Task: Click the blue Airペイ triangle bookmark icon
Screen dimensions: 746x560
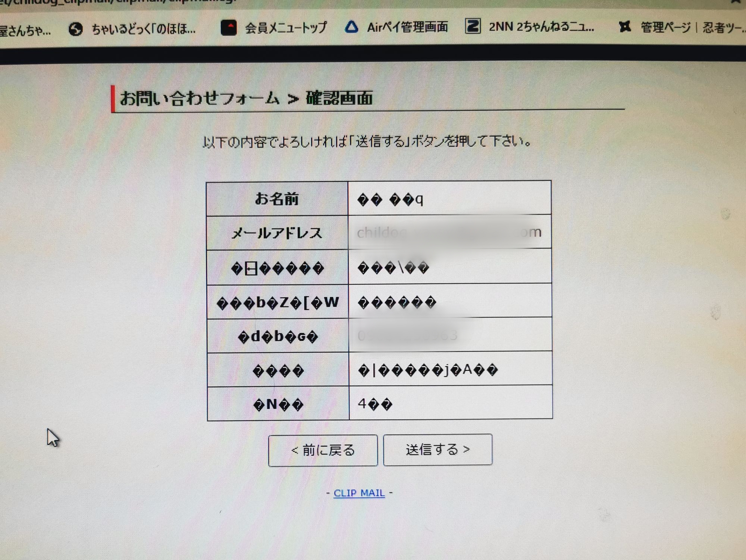Action: pos(351,27)
